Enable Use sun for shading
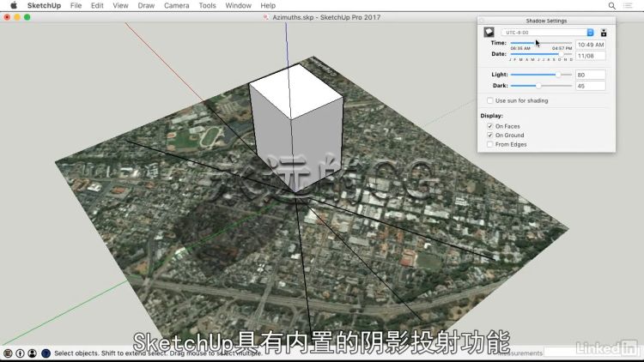Image resolution: width=644 pixels, height=362 pixels. 489,100
